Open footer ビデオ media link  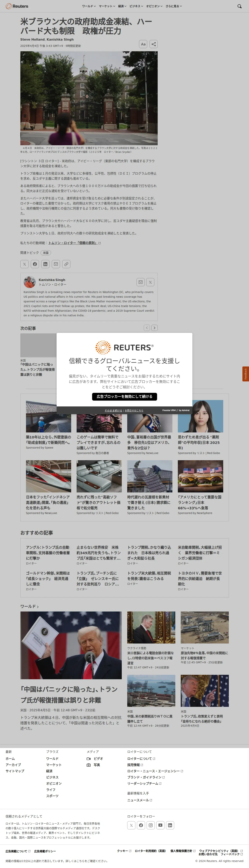point(95,758)
